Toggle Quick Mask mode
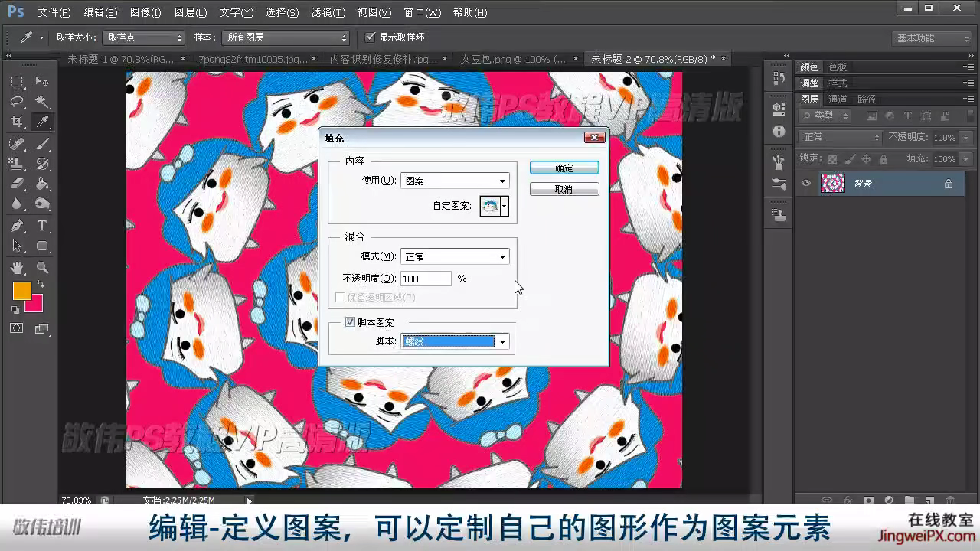Image resolution: width=980 pixels, height=551 pixels. (17, 328)
